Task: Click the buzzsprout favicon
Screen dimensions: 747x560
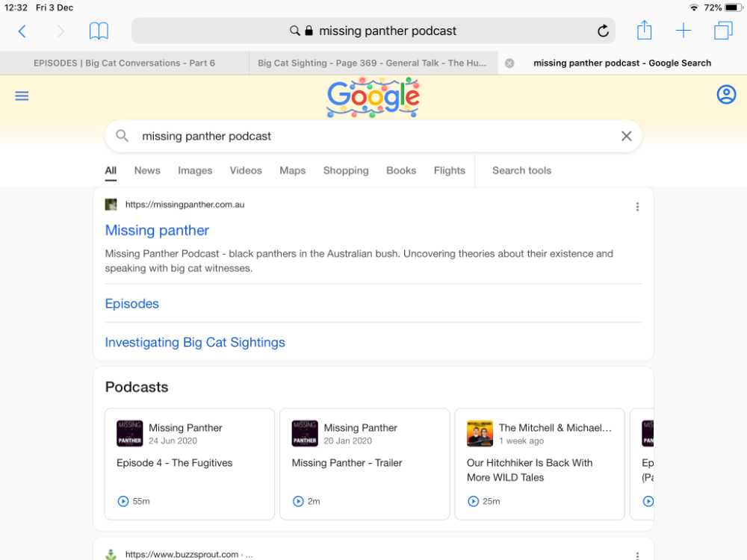Action: (x=111, y=554)
